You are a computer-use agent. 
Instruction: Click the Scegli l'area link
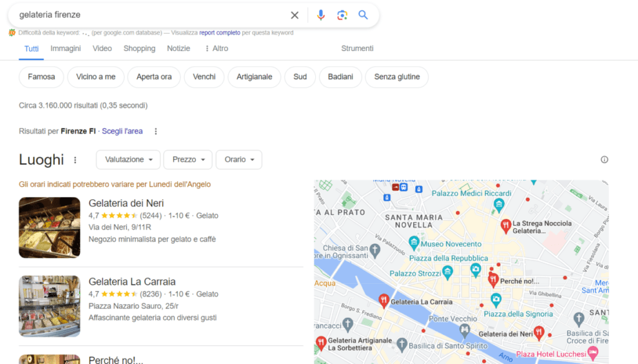click(122, 131)
